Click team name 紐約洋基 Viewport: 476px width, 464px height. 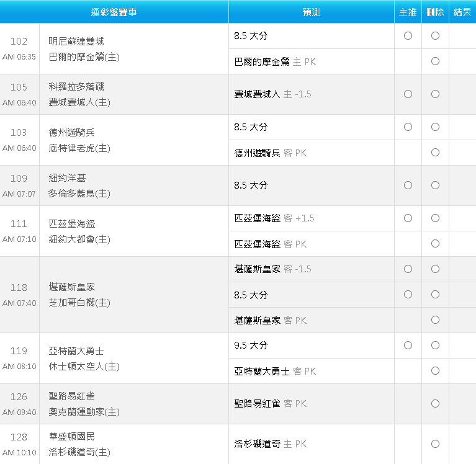pyautogui.click(x=67, y=178)
